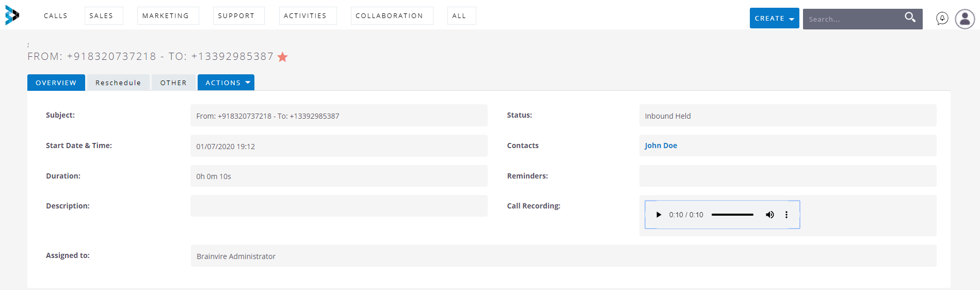The width and height of the screenshot is (980, 290).
Task: Click the Subject value field
Action: [x=339, y=116]
